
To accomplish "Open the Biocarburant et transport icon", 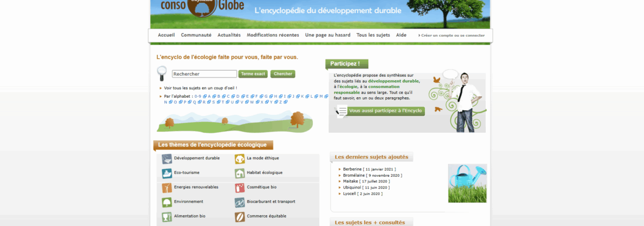I will tap(240, 202).
